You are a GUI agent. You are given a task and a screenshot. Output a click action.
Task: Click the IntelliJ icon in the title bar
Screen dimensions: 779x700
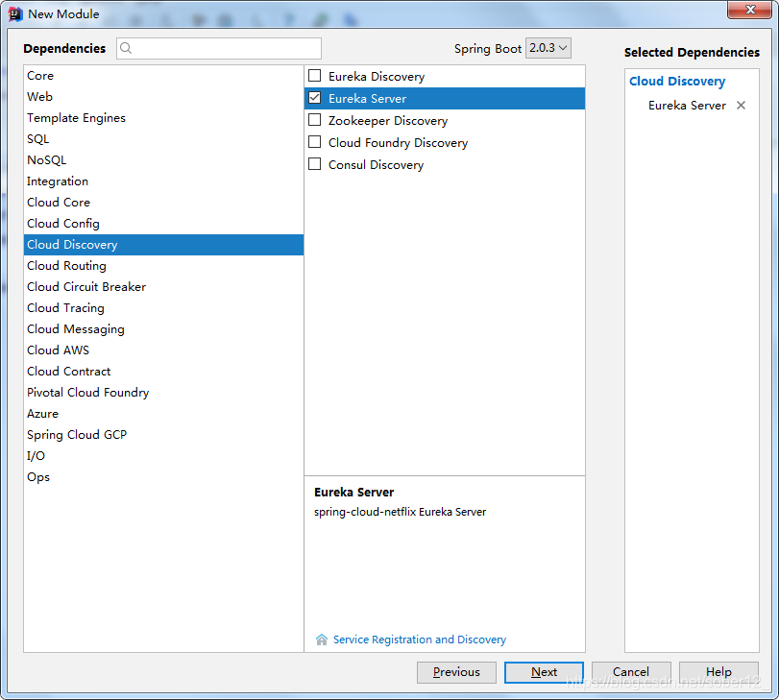pyautogui.click(x=15, y=14)
